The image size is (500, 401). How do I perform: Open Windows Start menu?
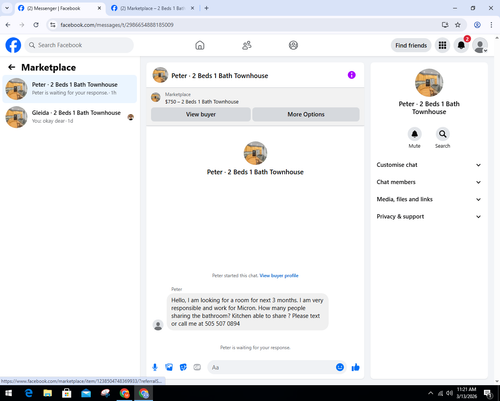coord(8,393)
